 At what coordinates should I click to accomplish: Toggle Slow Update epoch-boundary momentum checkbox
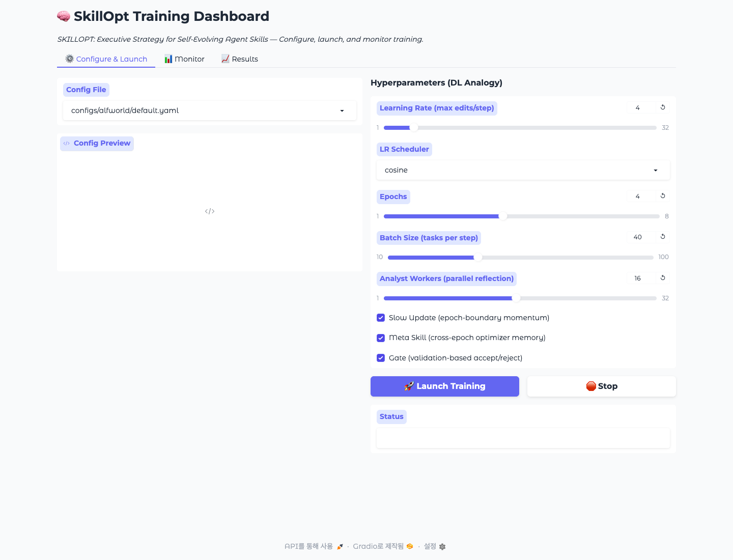coord(381,318)
